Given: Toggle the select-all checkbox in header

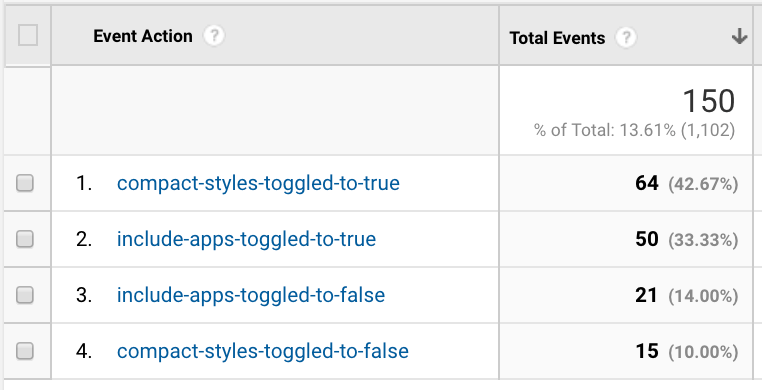Looking at the screenshot, I should (28, 35).
